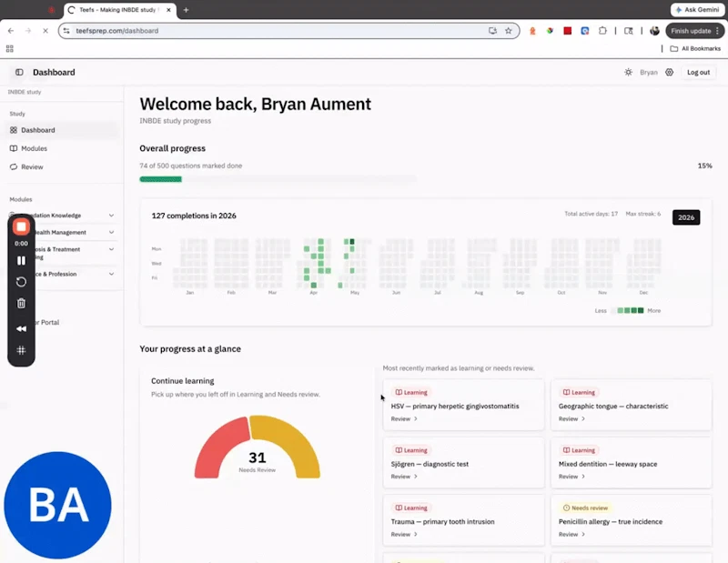The image size is (728, 563).
Task: Stop recording with the red stop button
Action: click(x=21, y=227)
